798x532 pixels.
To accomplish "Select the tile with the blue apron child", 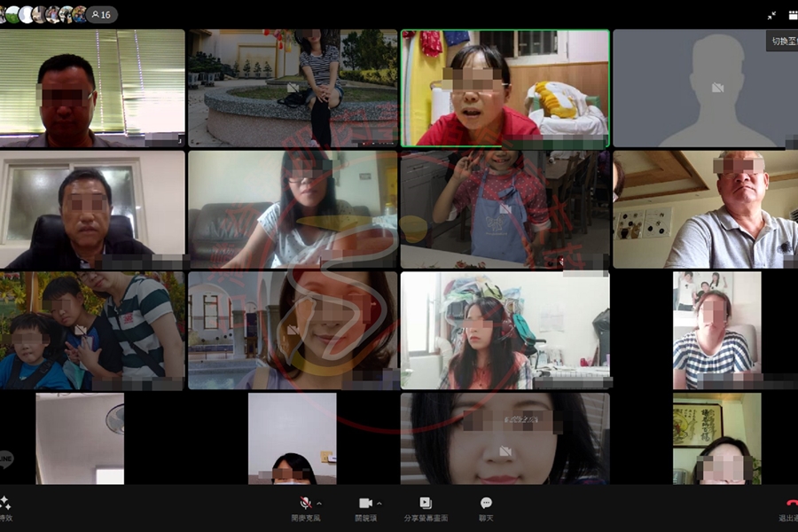I will [x=505, y=209].
